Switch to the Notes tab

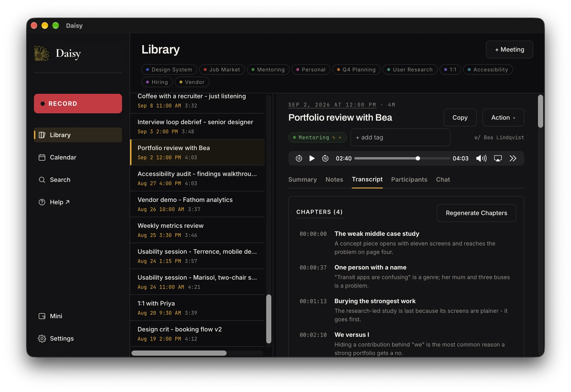(334, 180)
